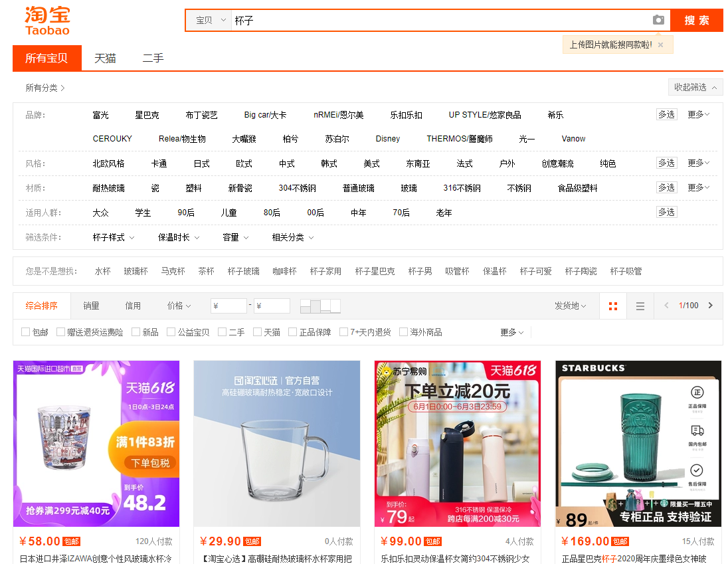Close the upload image tooltip
Viewport: 728px width, 564px height.
click(660, 45)
